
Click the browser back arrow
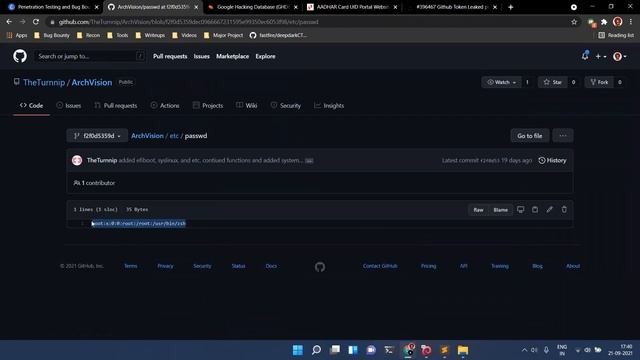[9, 22]
